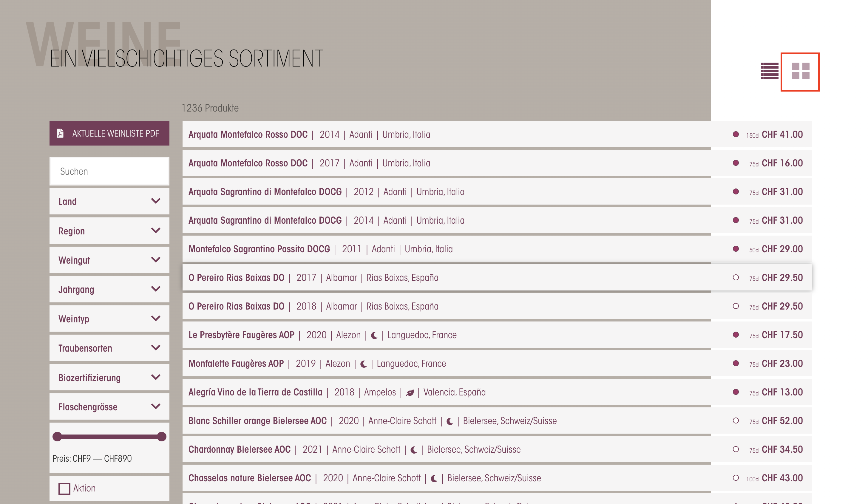Click the right price slider handle
The width and height of the screenshot is (868, 504).
pos(162,437)
